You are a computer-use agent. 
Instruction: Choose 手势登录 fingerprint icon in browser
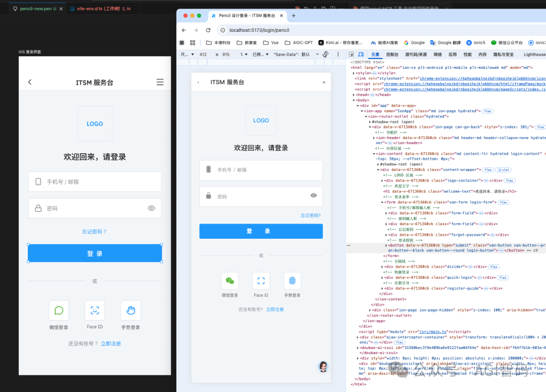tap(292, 281)
